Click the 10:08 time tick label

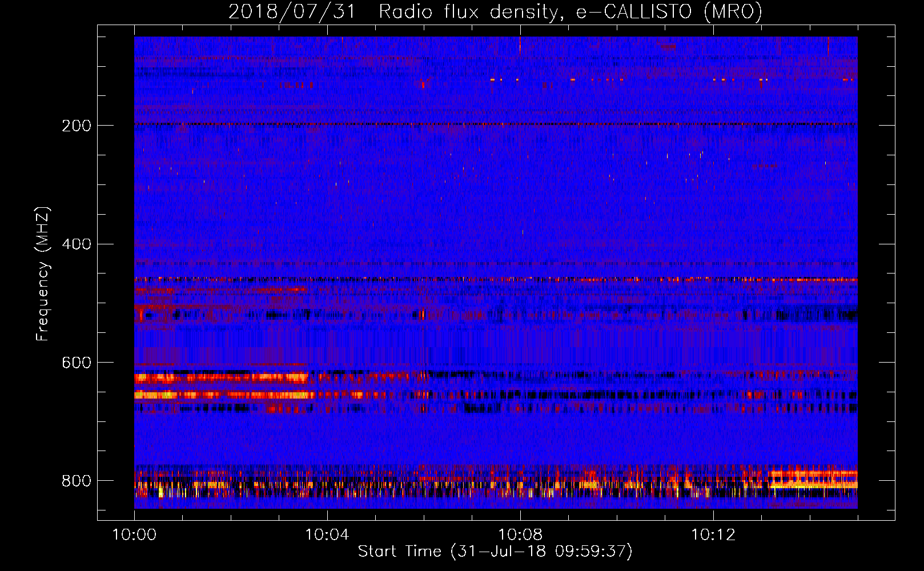[x=520, y=535]
